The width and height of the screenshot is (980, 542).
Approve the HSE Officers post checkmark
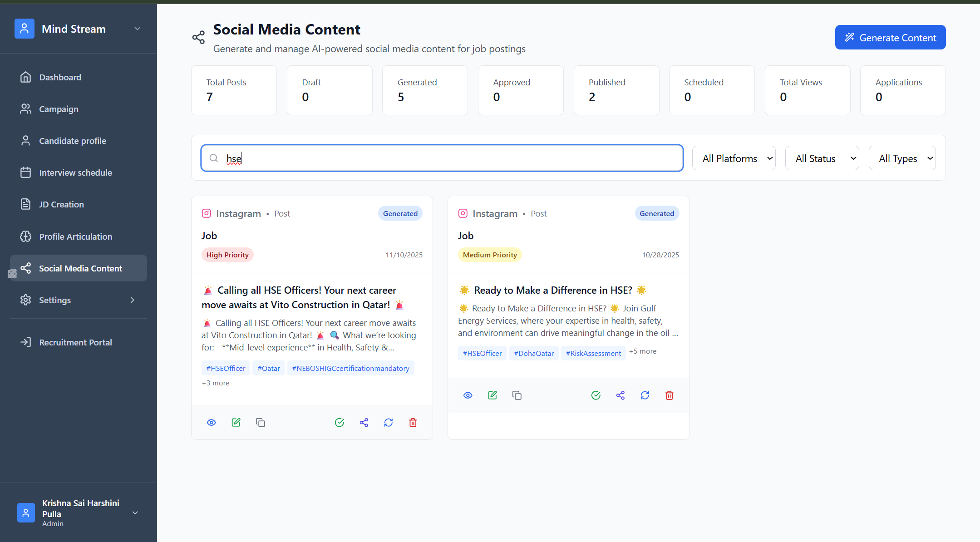click(x=340, y=423)
